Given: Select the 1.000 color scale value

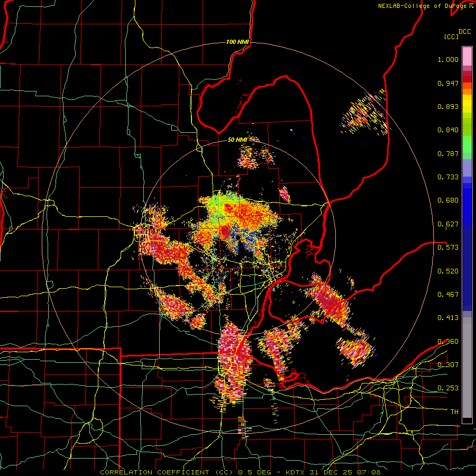Looking at the screenshot, I should [x=448, y=59].
